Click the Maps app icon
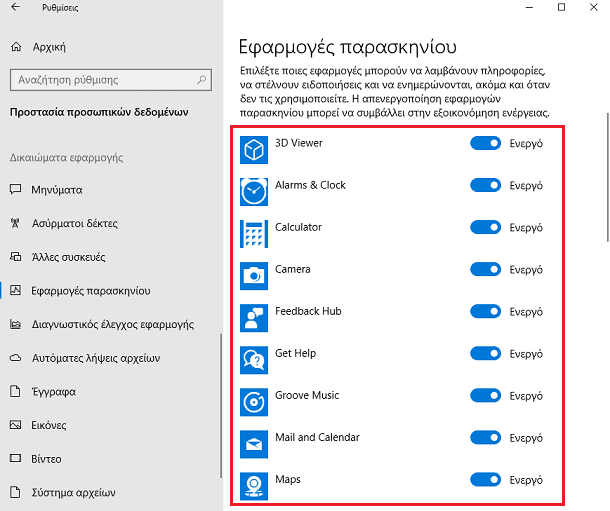The height and width of the screenshot is (511, 610). pyautogui.click(x=254, y=486)
